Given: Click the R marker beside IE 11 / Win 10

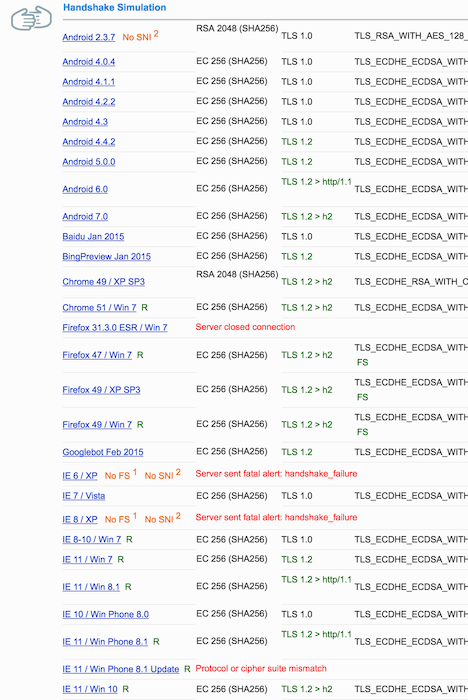Looking at the screenshot, I should 126,689.
